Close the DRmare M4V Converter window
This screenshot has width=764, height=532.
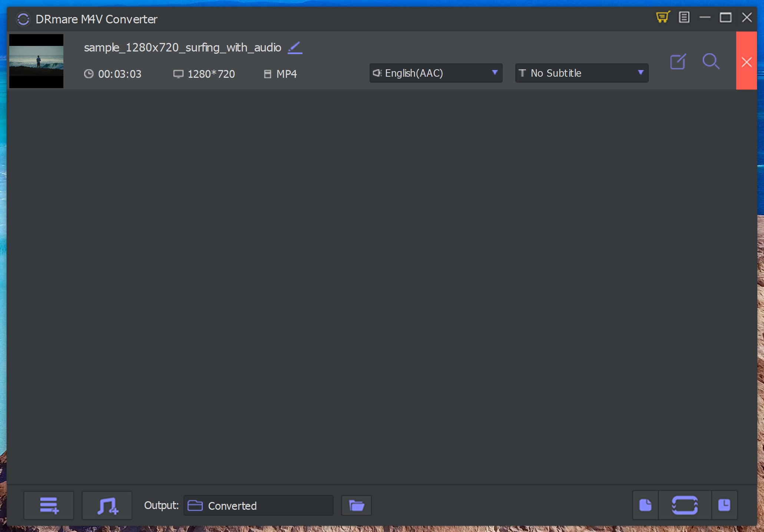pyautogui.click(x=747, y=17)
